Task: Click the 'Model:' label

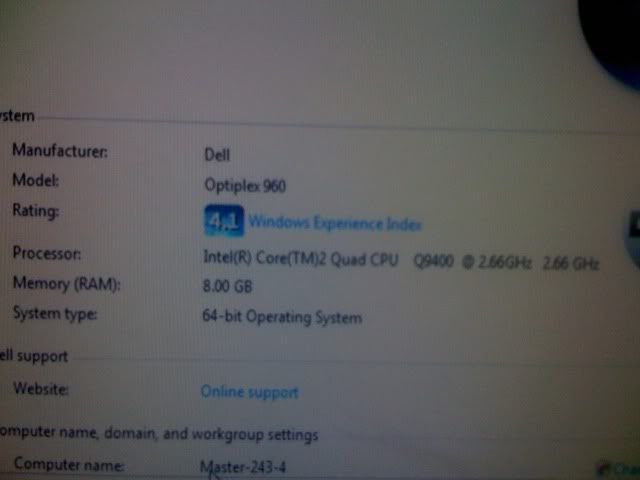Action: (36, 180)
